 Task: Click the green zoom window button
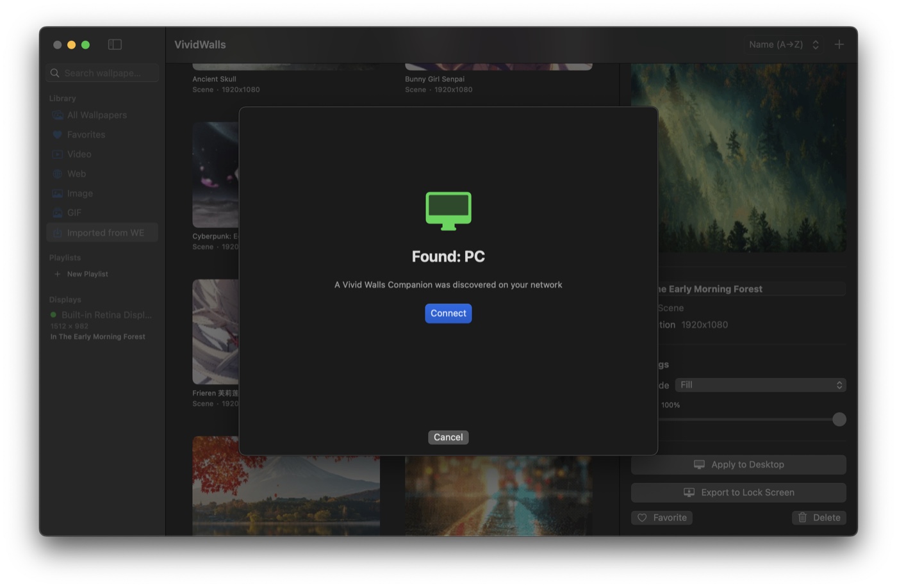[85, 45]
